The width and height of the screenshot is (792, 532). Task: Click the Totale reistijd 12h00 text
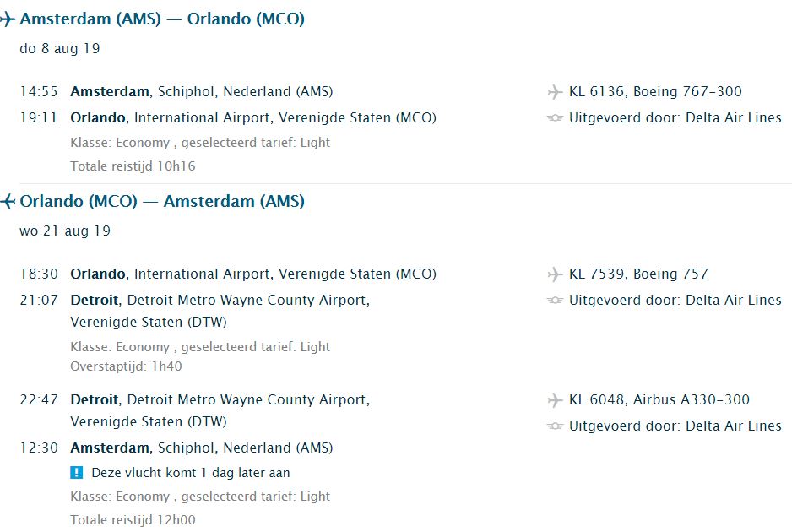coord(133,520)
